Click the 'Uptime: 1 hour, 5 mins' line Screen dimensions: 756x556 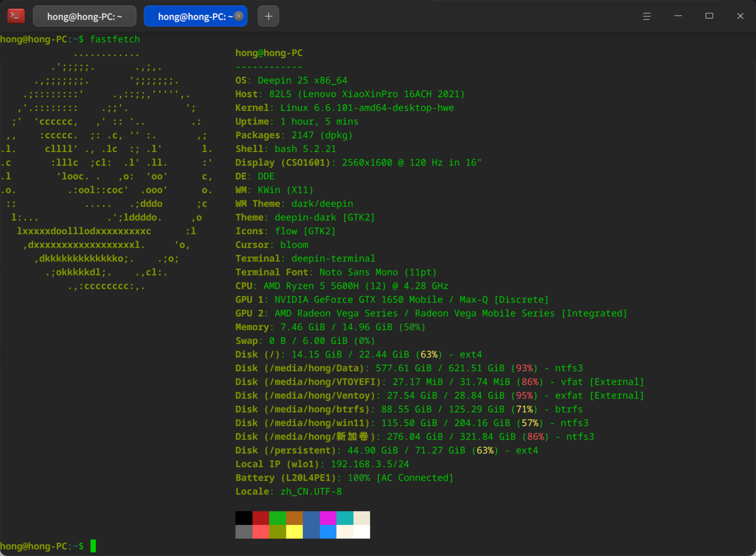pyautogui.click(x=297, y=121)
